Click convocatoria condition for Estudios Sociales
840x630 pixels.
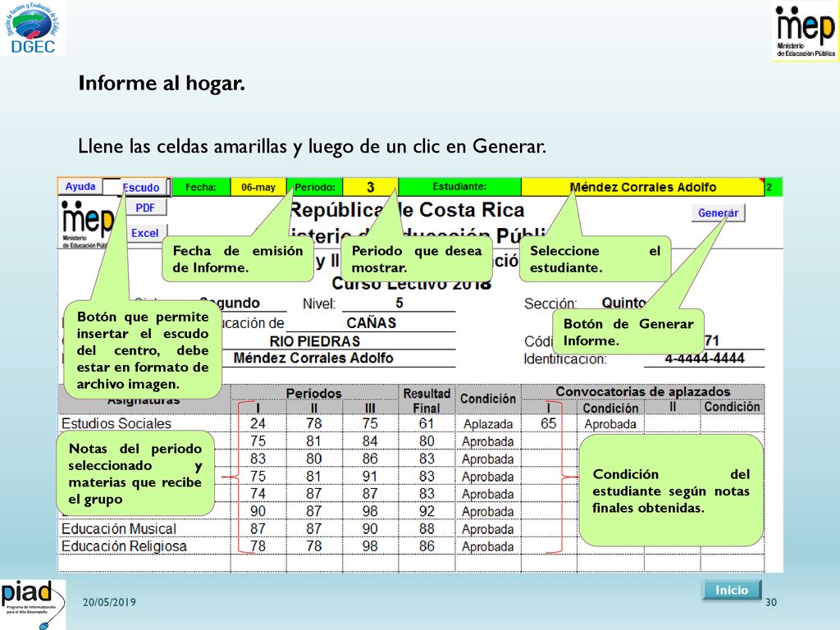point(610,424)
